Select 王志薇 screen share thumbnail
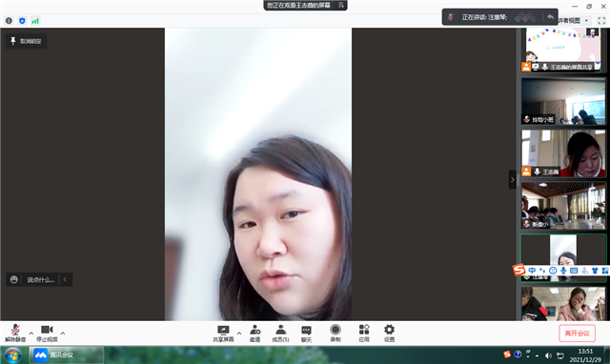The height and width of the screenshot is (364, 610). (563, 50)
